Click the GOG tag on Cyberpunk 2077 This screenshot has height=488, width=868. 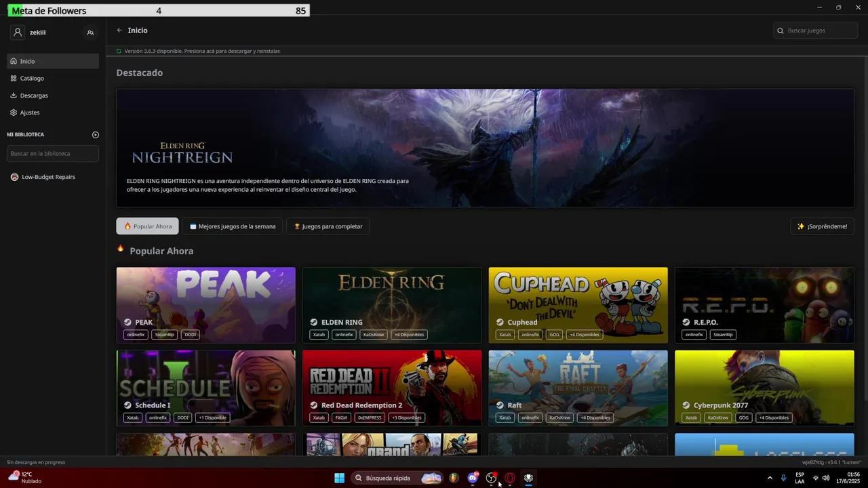(744, 418)
